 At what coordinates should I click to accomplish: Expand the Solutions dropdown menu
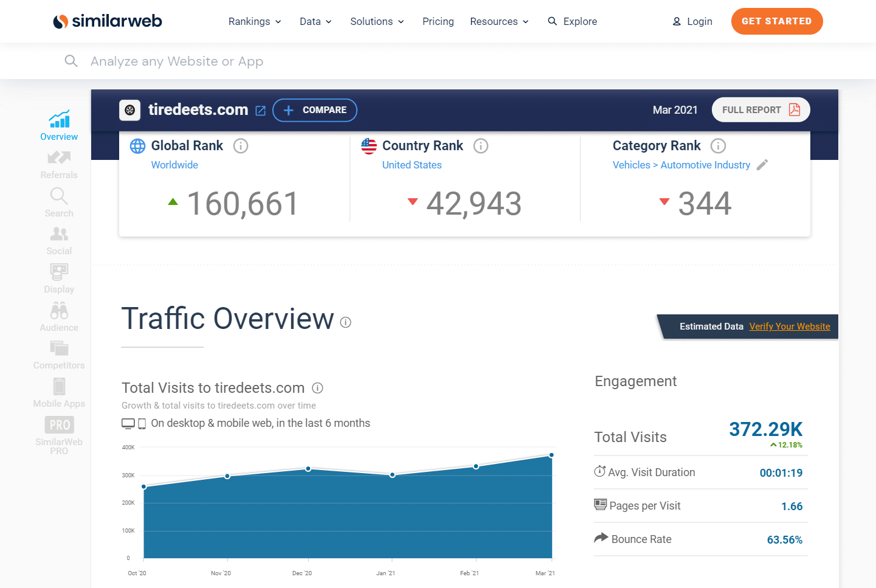pyautogui.click(x=377, y=21)
